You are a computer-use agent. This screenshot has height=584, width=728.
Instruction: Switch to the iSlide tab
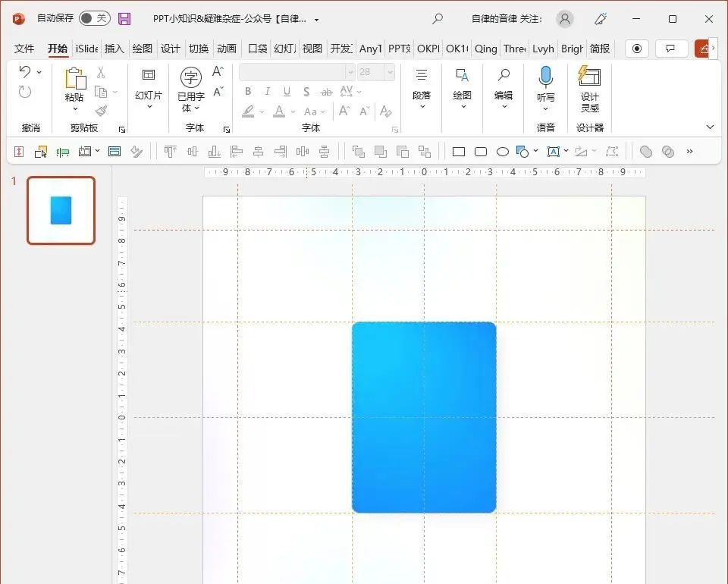[86, 49]
